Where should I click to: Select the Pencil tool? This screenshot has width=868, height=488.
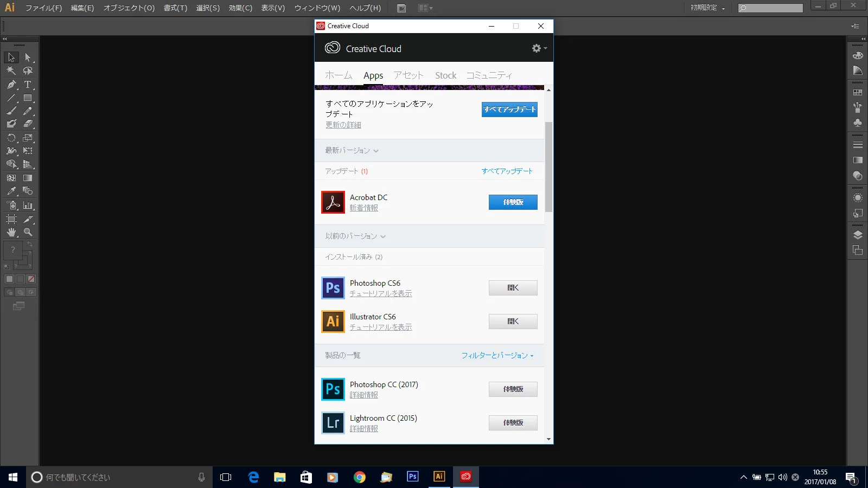tap(28, 111)
